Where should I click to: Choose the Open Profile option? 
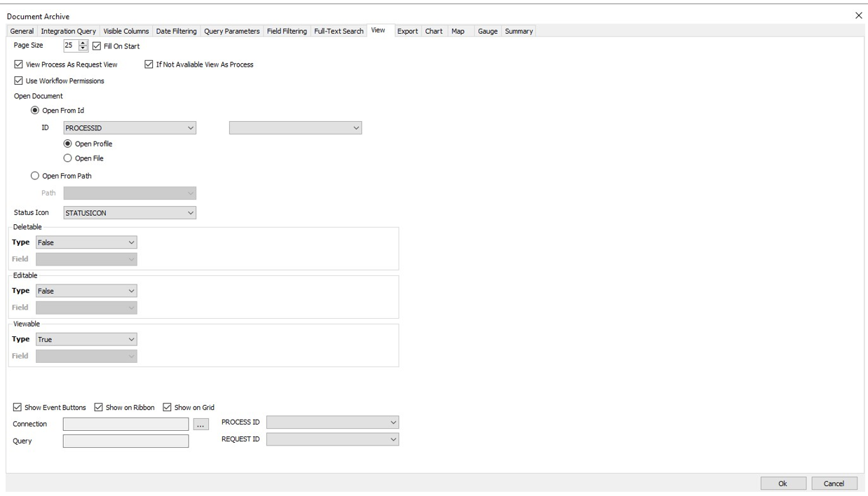68,144
